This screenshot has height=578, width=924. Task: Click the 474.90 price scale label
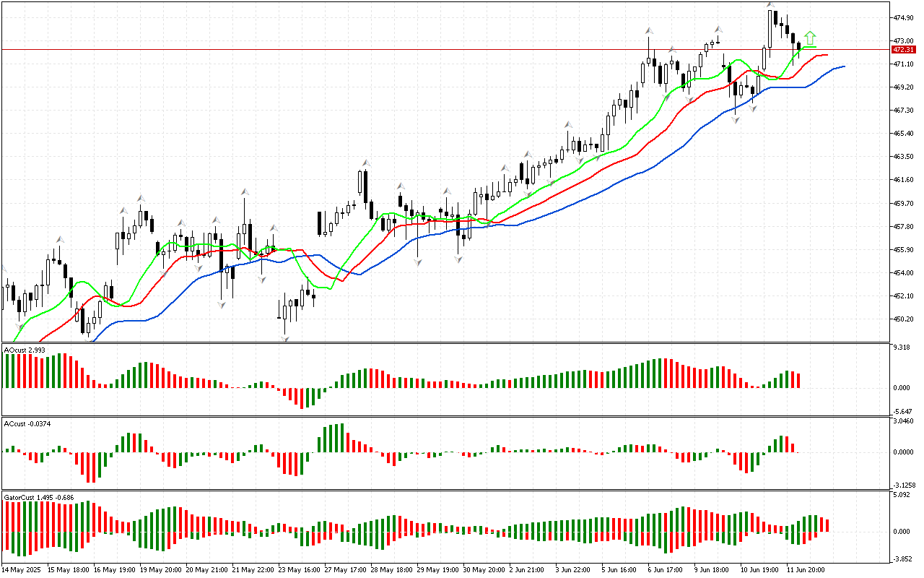903,17
